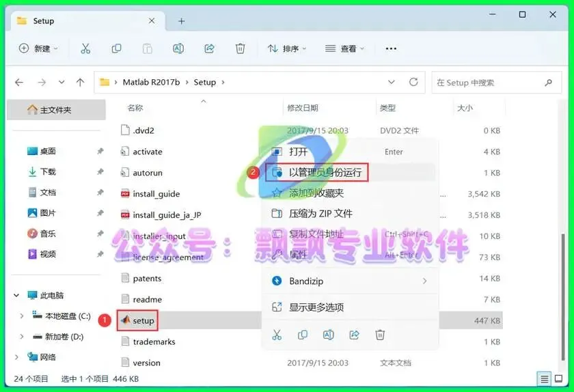Click the vertical scrollbar of file list
Screen dimensions: 574x392
point(563,296)
